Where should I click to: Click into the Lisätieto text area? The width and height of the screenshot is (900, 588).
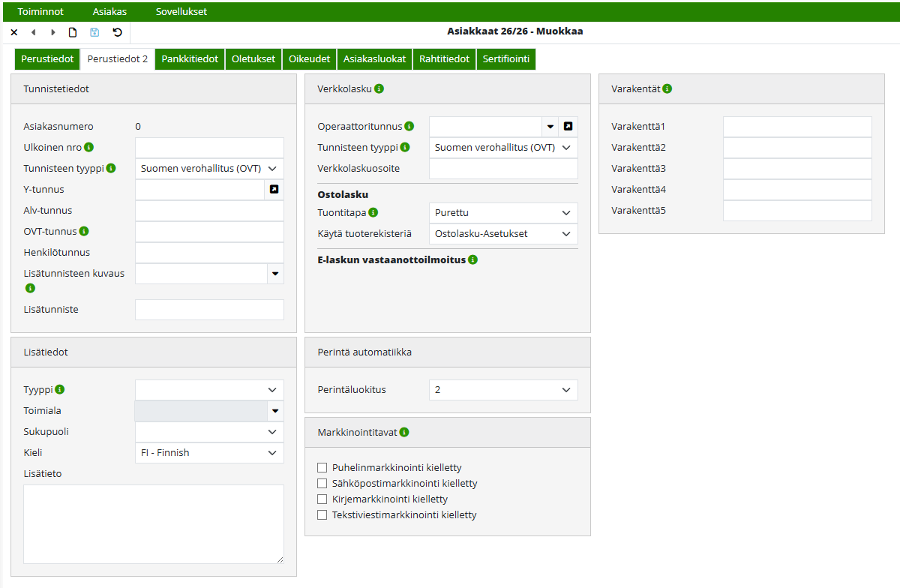154,523
